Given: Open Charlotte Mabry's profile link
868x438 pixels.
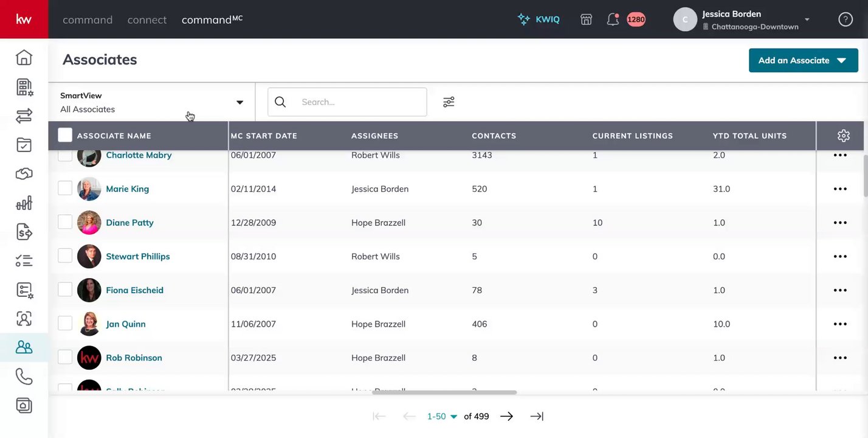Looking at the screenshot, I should pyautogui.click(x=139, y=155).
